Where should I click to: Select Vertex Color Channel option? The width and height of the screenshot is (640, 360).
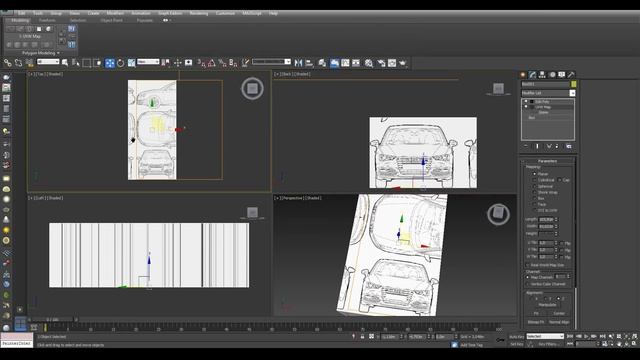coord(528,284)
